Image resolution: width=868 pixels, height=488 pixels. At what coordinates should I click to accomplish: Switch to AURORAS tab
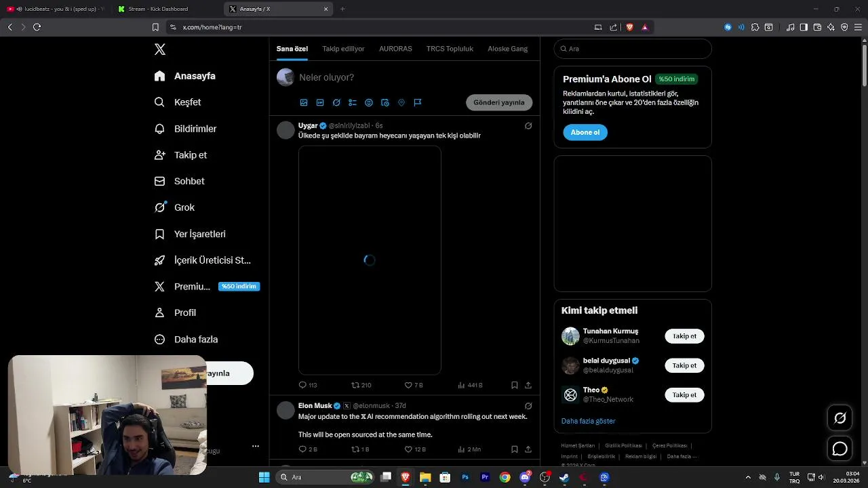point(395,49)
